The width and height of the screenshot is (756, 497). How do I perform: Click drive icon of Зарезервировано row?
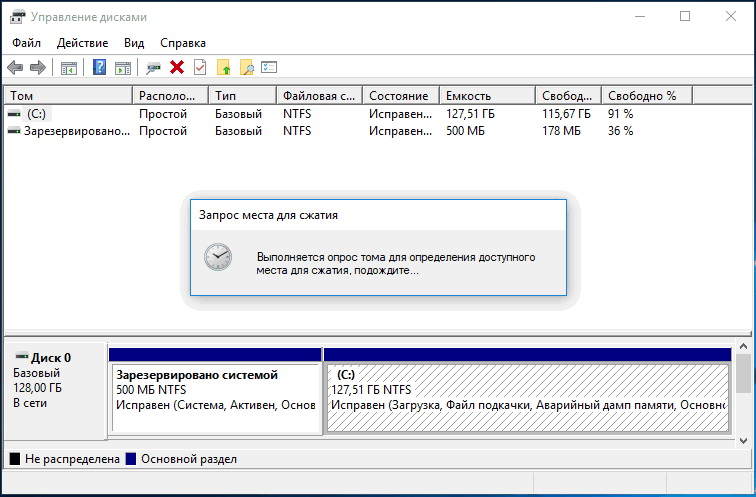point(14,131)
